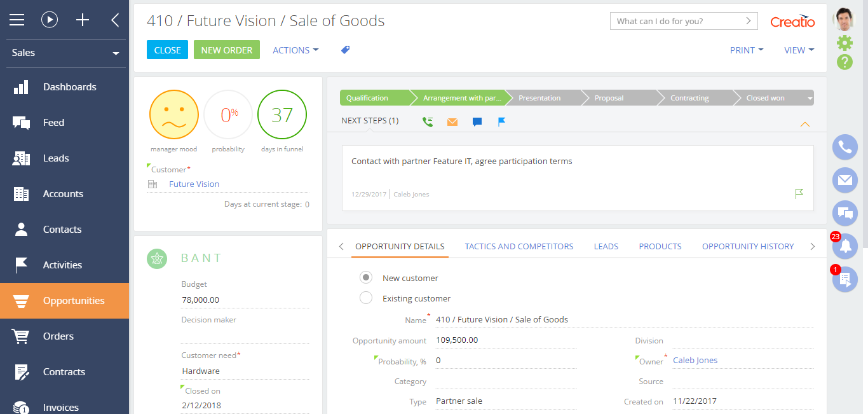This screenshot has height=414, width=868.
Task: Switch to the Tactics and Competitors tab
Action: (x=519, y=247)
